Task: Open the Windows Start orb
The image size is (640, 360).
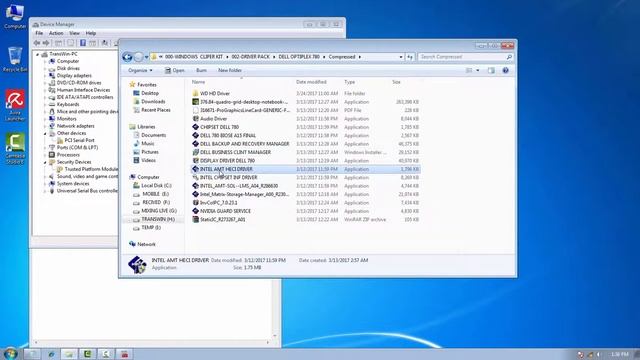Action: point(11,353)
